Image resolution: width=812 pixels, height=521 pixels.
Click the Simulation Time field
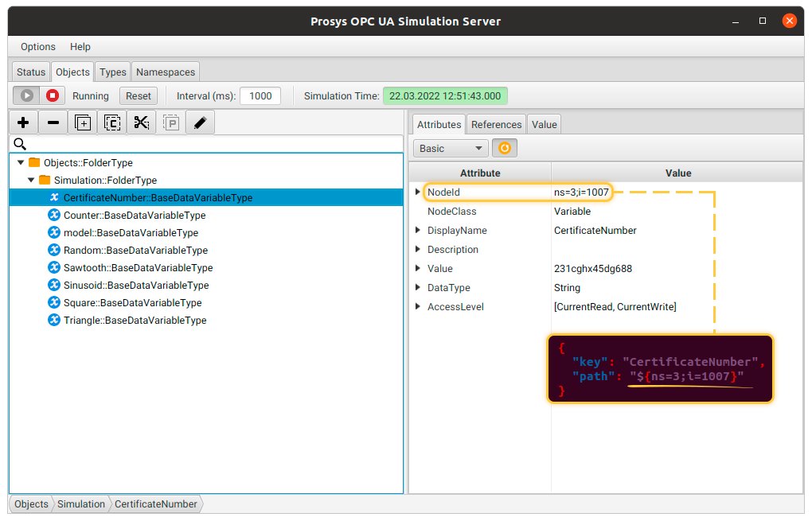(x=445, y=96)
